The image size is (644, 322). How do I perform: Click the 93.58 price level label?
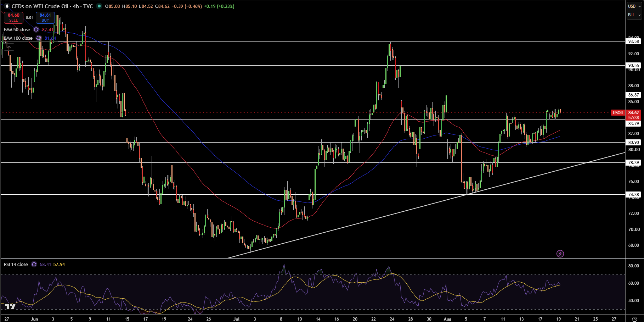(x=634, y=41)
